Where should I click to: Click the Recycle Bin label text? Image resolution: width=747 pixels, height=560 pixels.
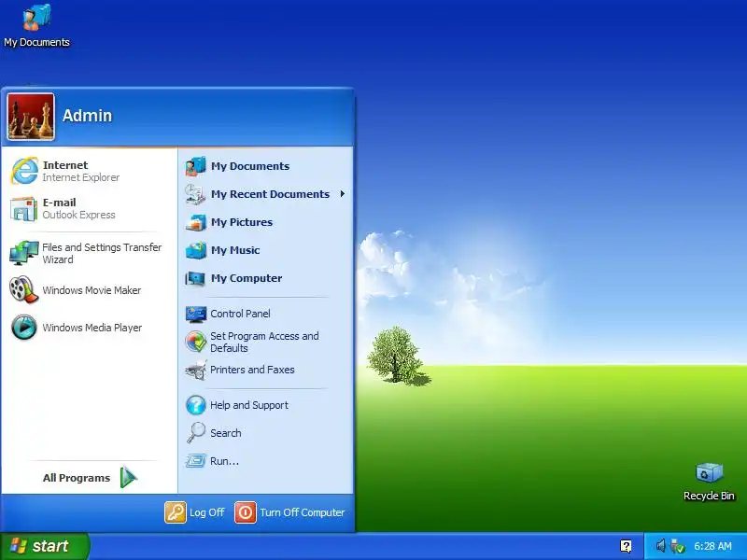coord(709,497)
